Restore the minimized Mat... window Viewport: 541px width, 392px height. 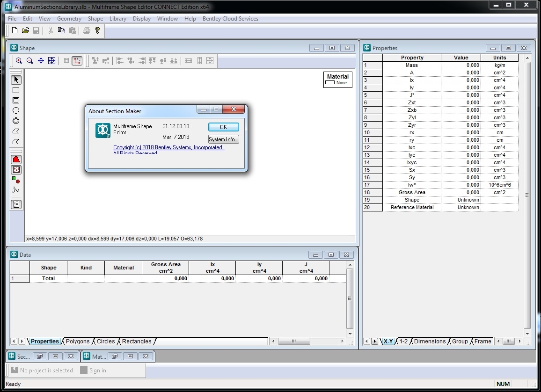click(x=115, y=356)
